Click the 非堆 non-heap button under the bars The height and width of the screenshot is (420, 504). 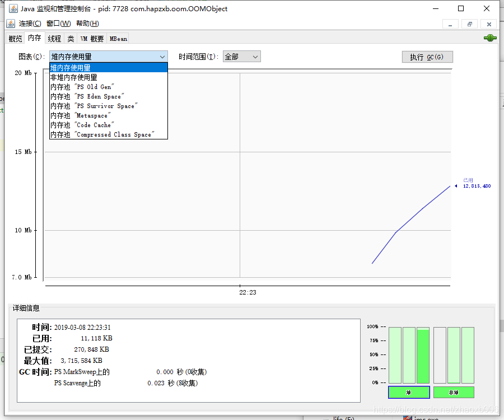click(x=454, y=392)
